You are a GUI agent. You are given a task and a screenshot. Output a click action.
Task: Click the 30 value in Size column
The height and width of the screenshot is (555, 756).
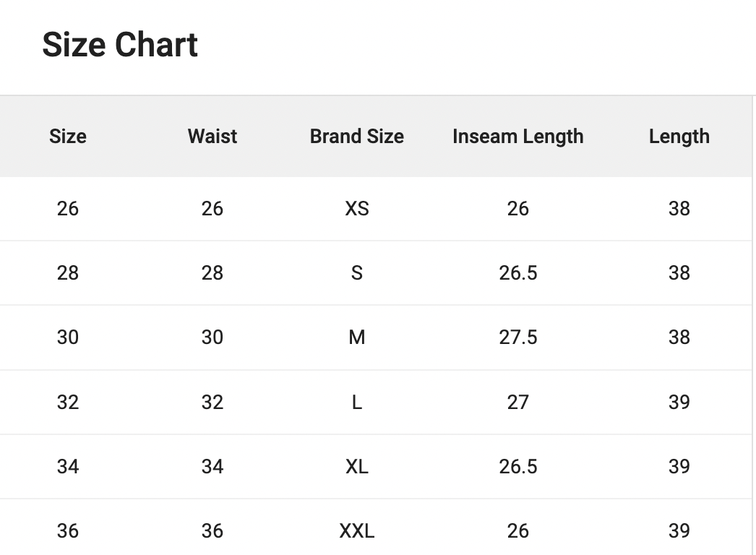point(68,337)
